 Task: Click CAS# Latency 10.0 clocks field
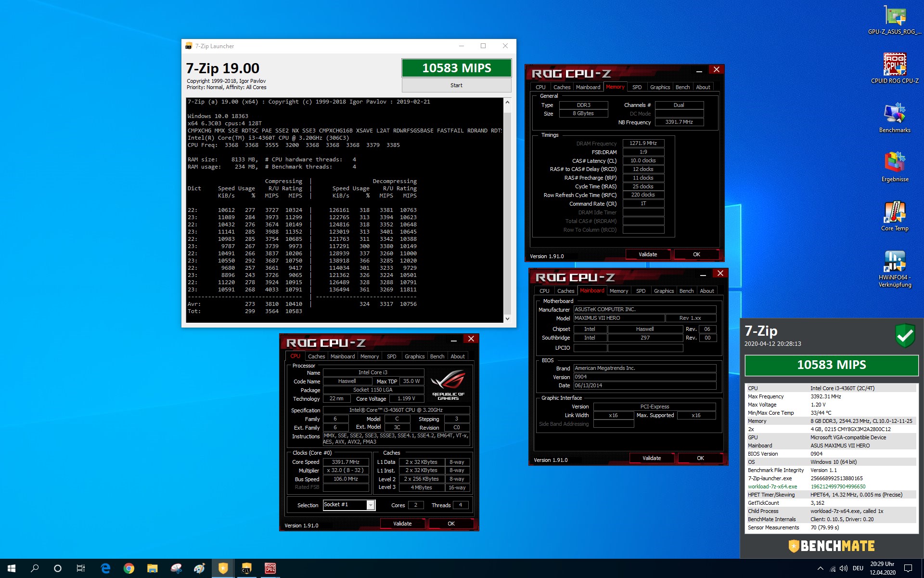point(643,160)
